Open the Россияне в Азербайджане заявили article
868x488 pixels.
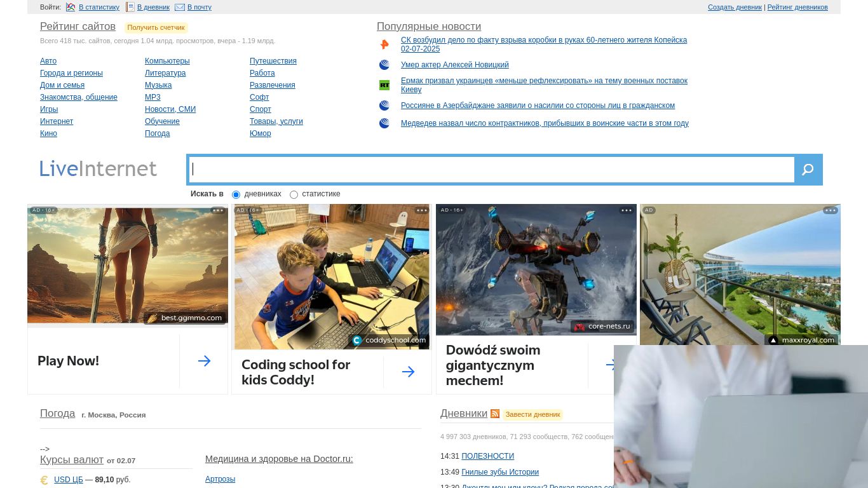point(538,105)
